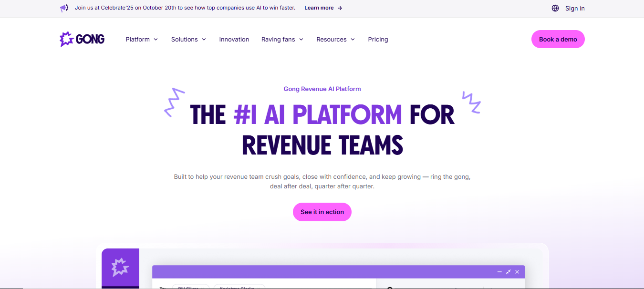Open the globe language selector
644x289 pixels.
click(555, 8)
